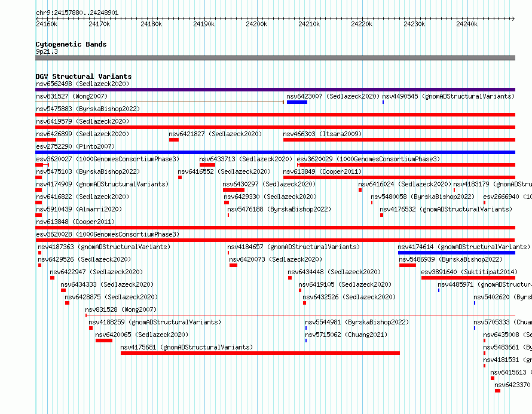
Task: Click nsv4174909 gnomAD variant label
Action: click(102, 184)
